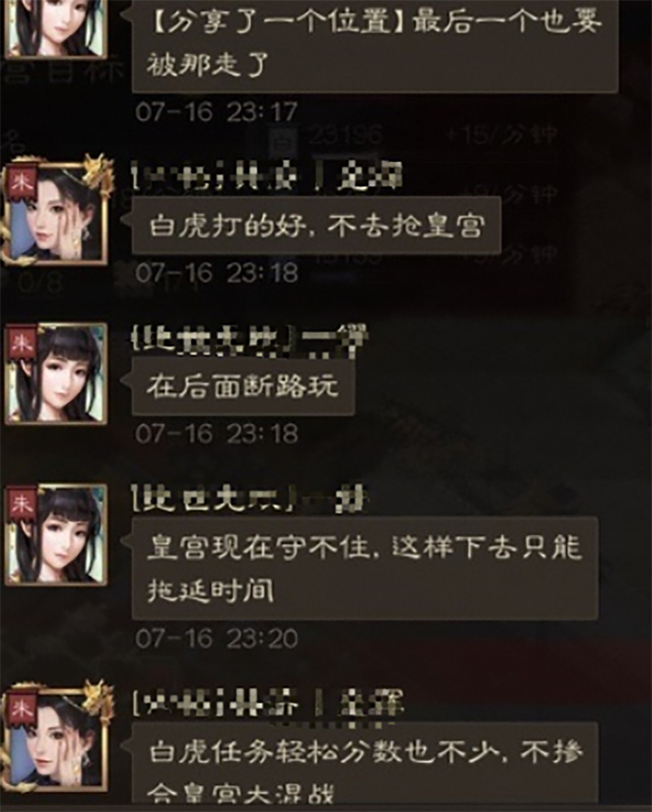Viewport: 652px width, 812px height.
Task: Tap the blurred username above 白虎打的好
Action: (266, 176)
